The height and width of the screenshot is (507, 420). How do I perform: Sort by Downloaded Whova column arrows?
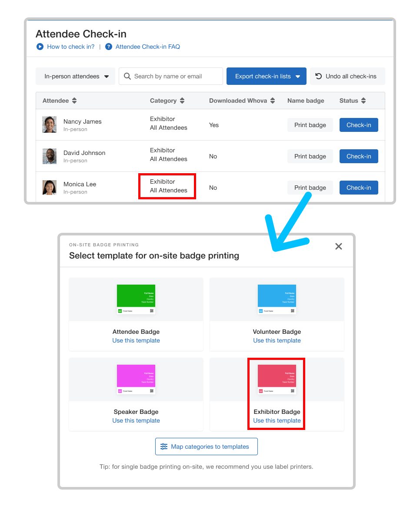pos(273,101)
